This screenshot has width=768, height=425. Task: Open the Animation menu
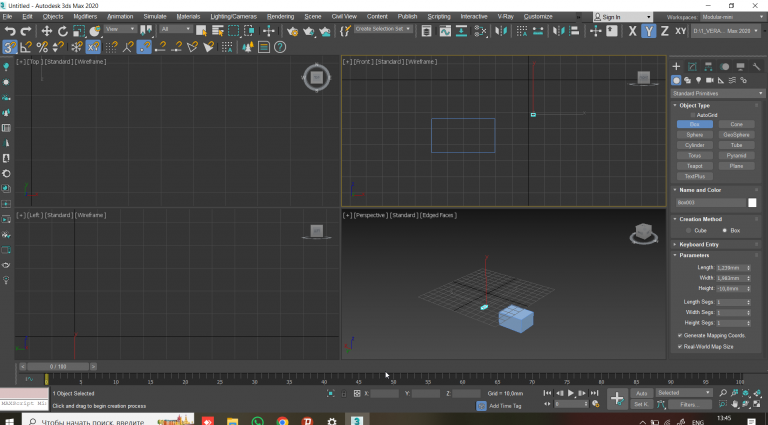[x=120, y=17]
